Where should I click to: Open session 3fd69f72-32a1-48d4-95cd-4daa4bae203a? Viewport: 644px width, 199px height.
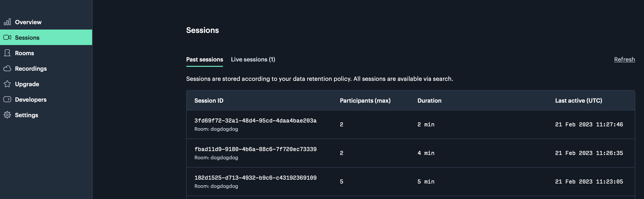256,121
